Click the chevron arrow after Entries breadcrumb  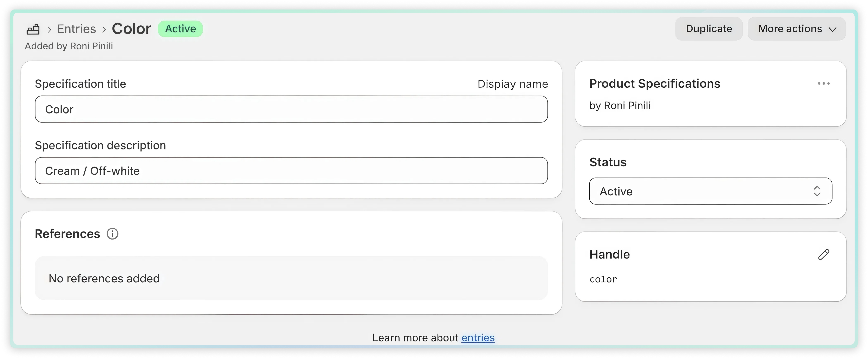(x=104, y=30)
